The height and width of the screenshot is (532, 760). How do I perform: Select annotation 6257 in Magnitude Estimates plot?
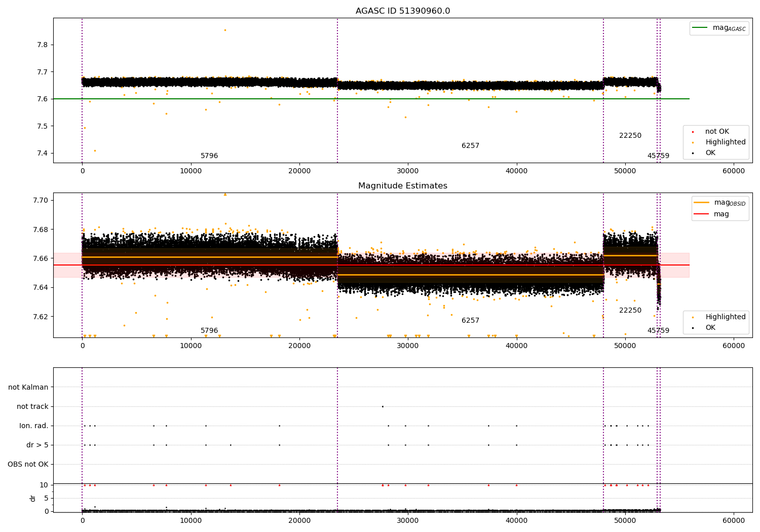(470, 321)
